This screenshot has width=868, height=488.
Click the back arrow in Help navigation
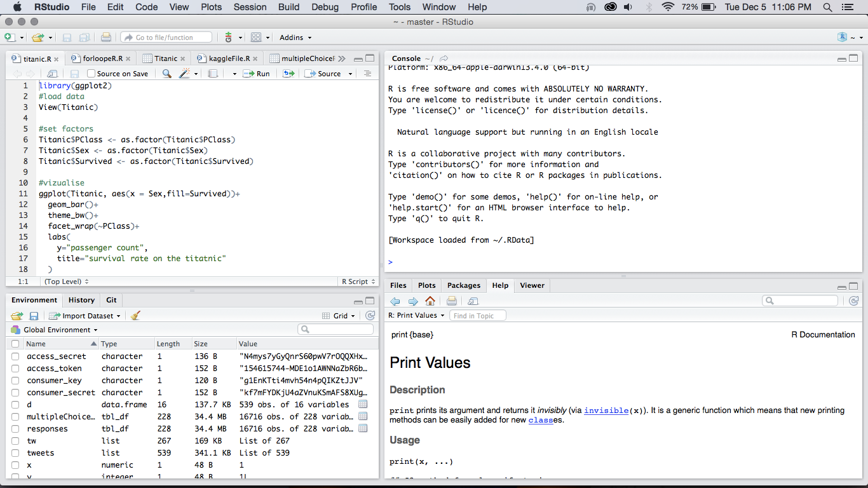point(395,301)
